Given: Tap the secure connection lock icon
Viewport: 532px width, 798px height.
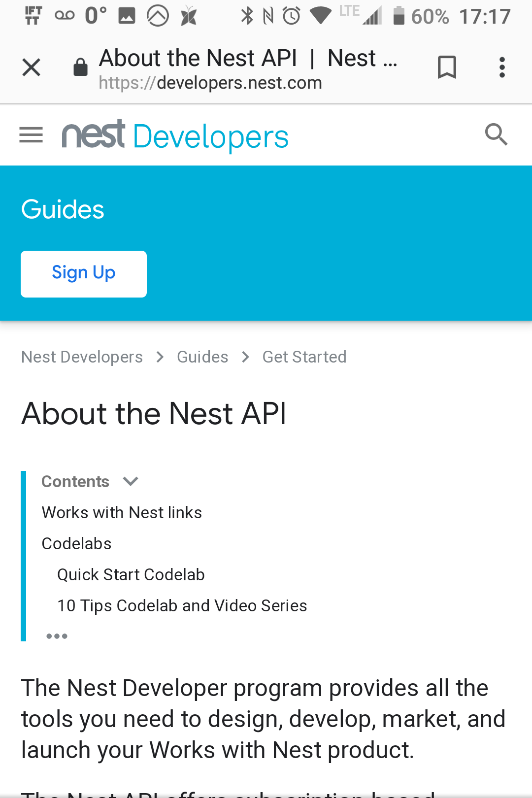Looking at the screenshot, I should (x=80, y=67).
